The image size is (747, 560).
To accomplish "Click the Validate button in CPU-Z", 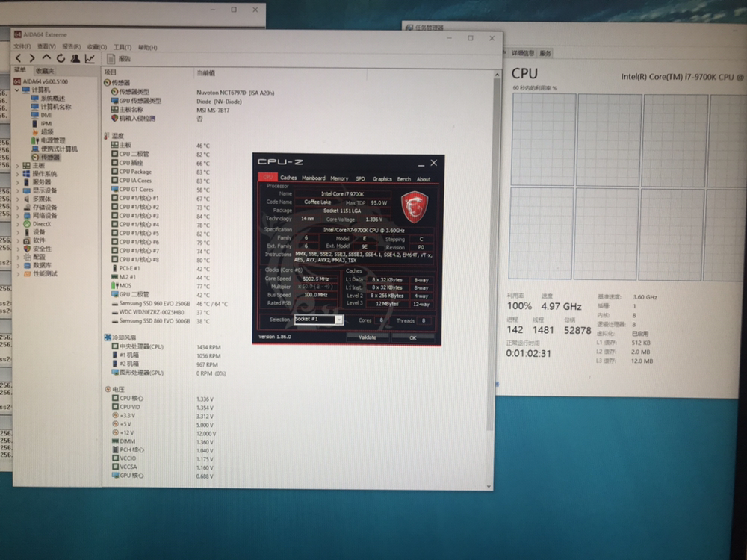I will (368, 337).
